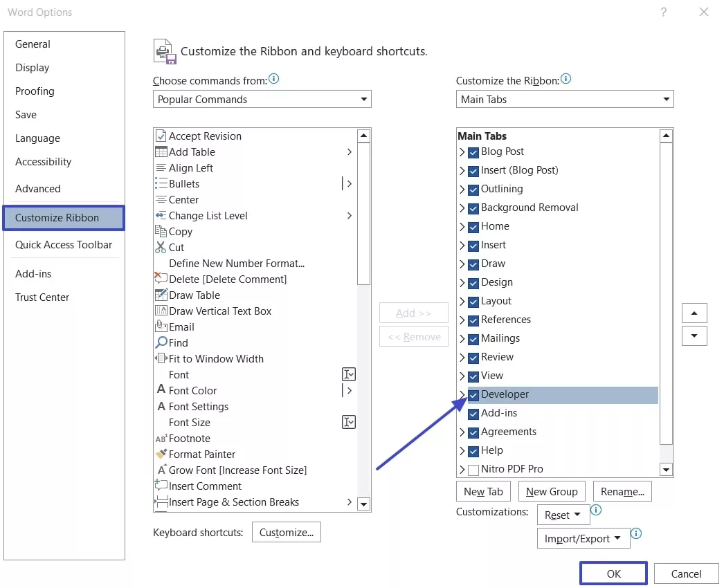Uncheck the Blog Post tab checkbox

[473, 152]
